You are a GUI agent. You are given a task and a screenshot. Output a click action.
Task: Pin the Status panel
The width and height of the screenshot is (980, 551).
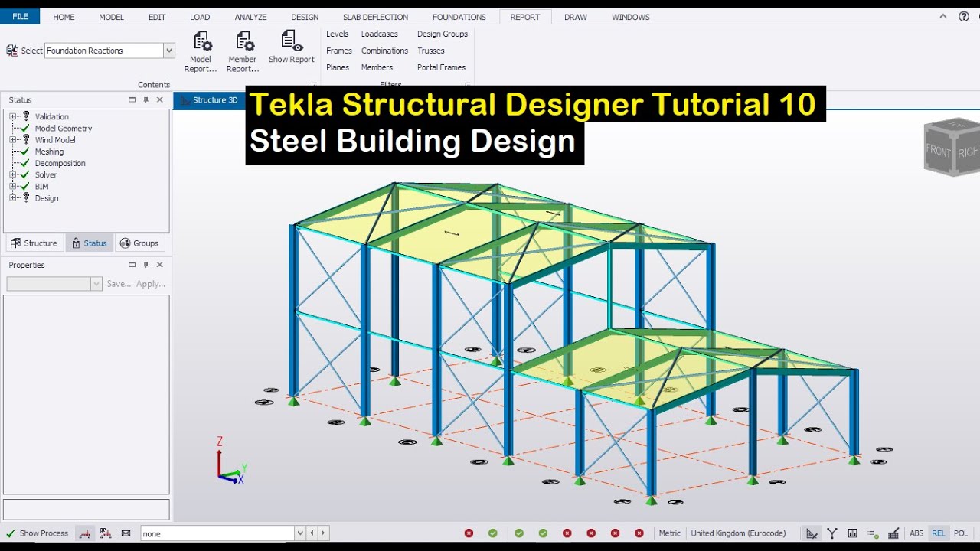point(146,99)
